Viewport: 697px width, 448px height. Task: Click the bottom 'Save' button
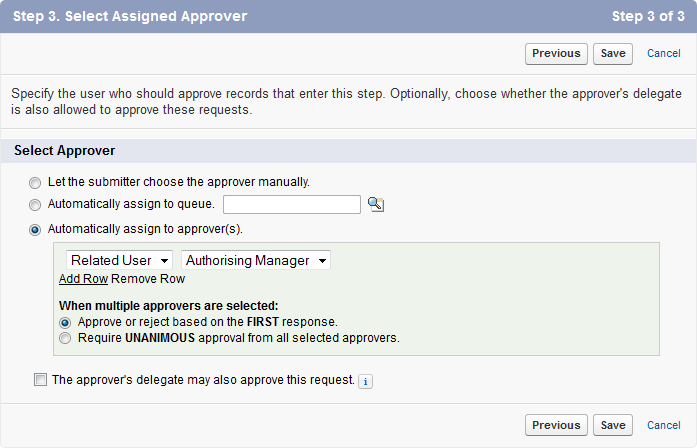(x=613, y=425)
